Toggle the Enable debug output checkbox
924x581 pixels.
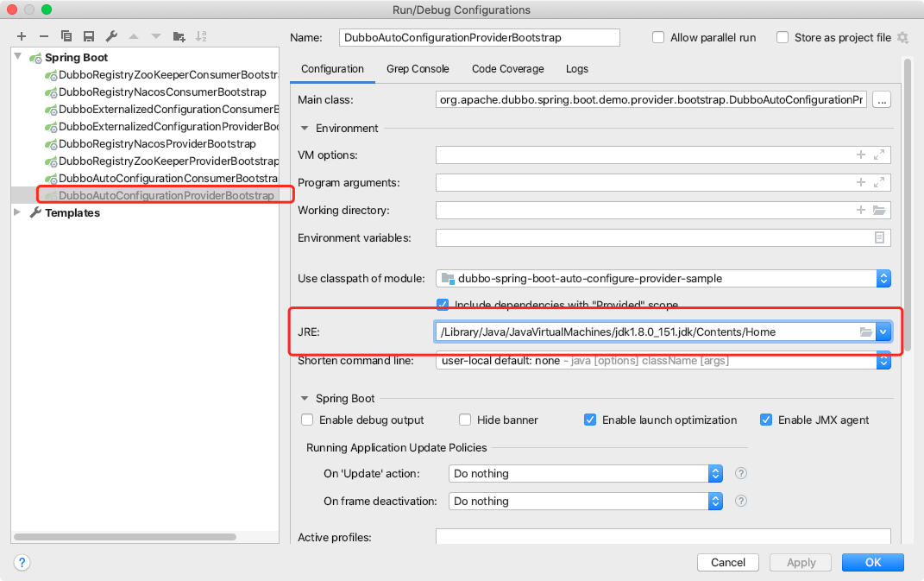[x=307, y=420]
